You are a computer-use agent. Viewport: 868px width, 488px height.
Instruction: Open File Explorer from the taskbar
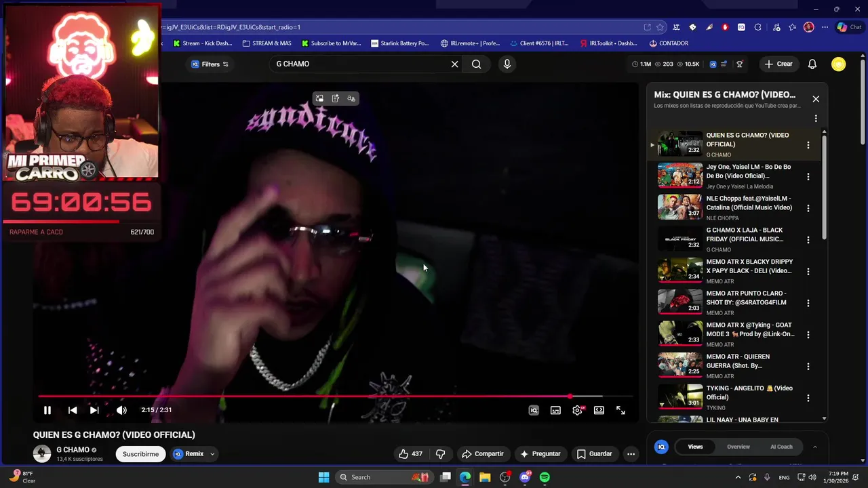pos(485,477)
